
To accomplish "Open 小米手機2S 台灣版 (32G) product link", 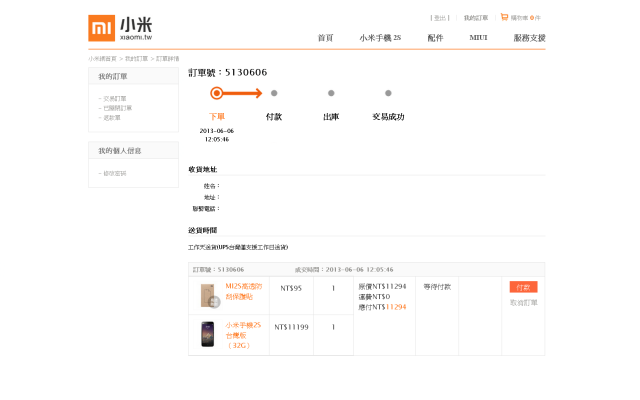I will tap(243, 335).
